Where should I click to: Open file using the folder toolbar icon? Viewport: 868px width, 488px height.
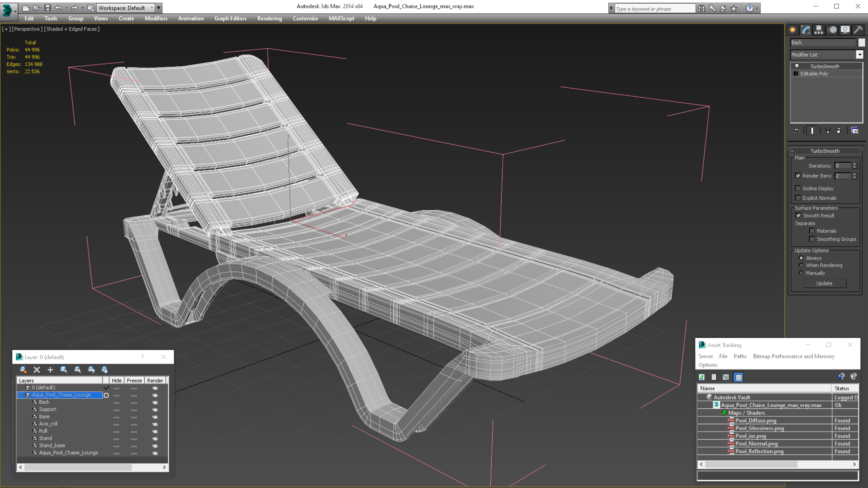(36, 8)
